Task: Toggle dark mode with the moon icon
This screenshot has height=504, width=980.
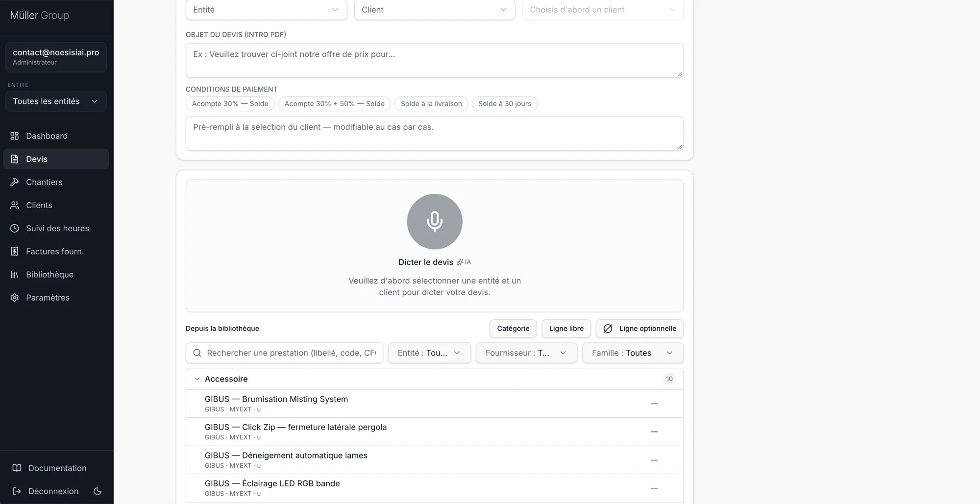Action: [x=98, y=491]
